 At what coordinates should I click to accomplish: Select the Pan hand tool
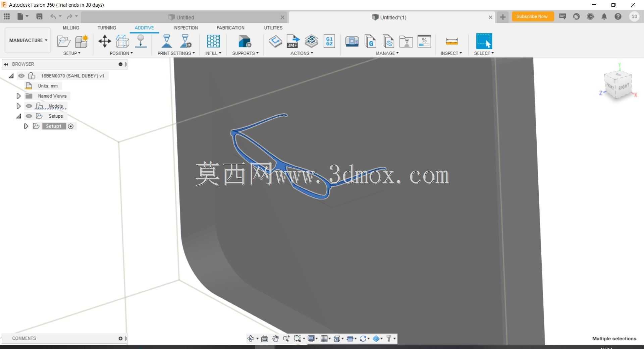coord(275,339)
